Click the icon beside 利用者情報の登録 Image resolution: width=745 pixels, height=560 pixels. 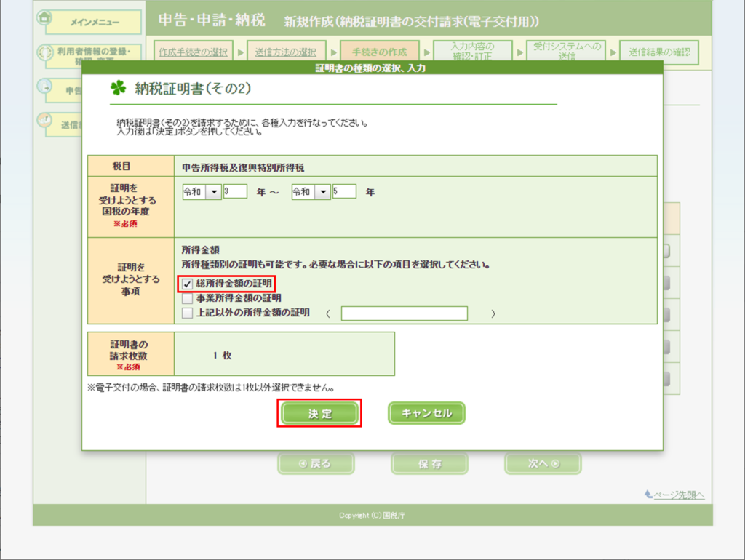44,52
